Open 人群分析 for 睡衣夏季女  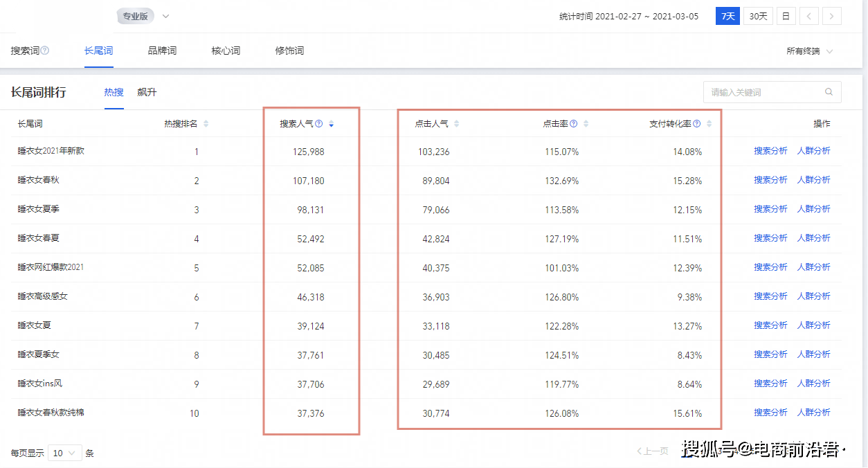point(814,354)
